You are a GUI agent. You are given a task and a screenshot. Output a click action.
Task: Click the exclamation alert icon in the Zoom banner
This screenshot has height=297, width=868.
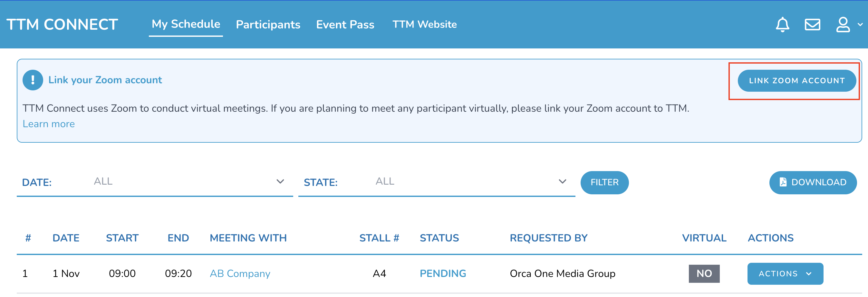pos(33,80)
